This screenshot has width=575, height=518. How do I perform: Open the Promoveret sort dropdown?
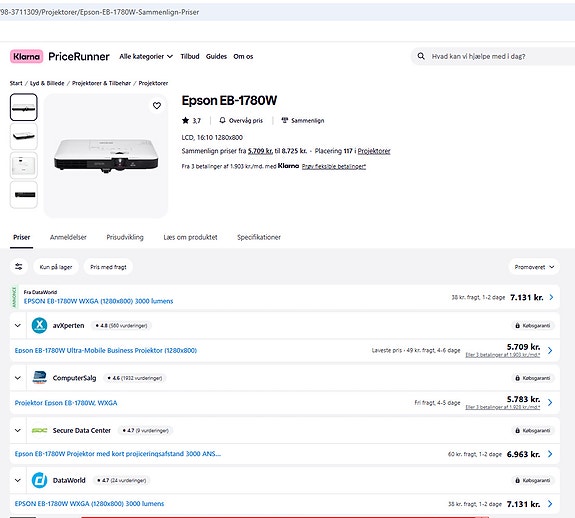tap(534, 267)
